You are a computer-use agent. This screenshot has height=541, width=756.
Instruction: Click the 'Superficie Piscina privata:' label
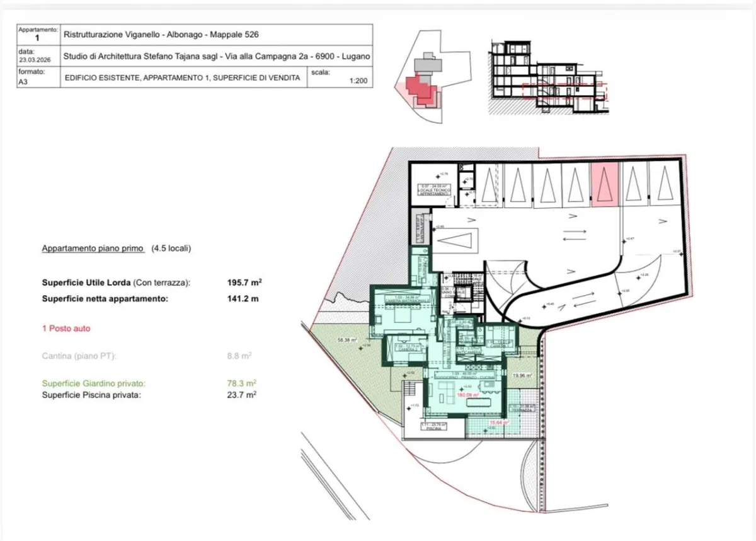[x=91, y=395]
